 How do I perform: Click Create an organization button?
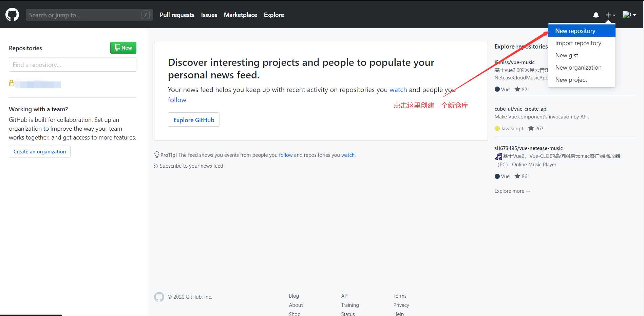[x=40, y=152]
